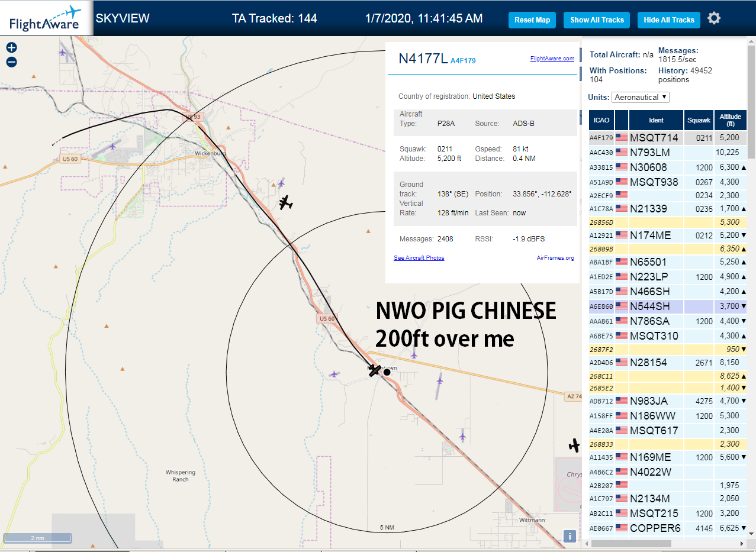The height and width of the screenshot is (552, 756).
Task: Open the settings gear icon
Action: coord(714,18)
